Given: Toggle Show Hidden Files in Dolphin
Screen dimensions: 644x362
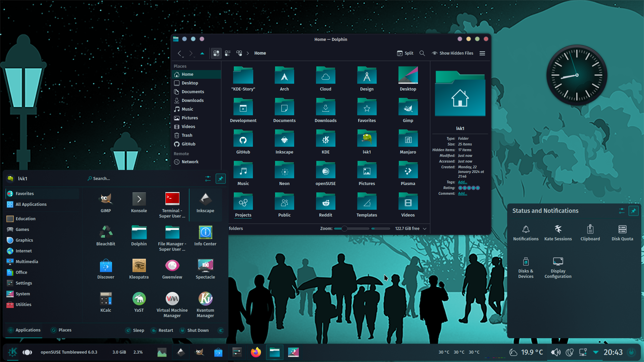Looking at the screenshot, I should [452, 53].
